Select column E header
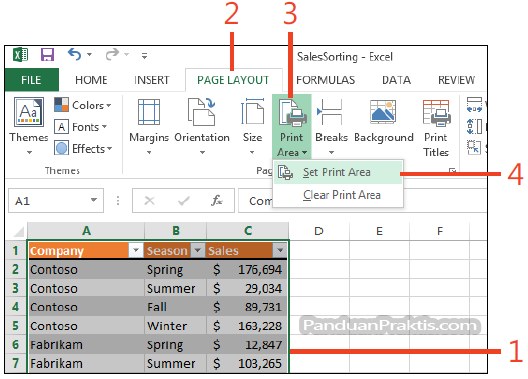Screen dimensions: 528x379 380,231
